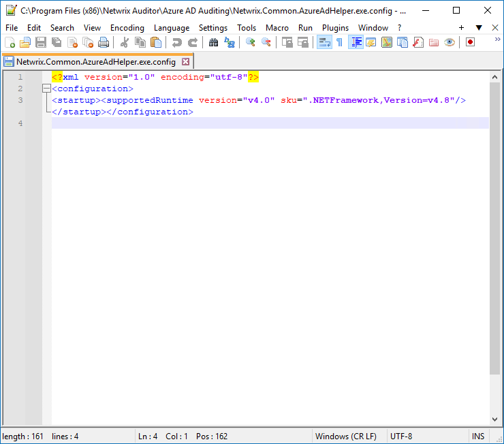The image size is (504, 444).
Task: Close current document via toolbar icon
Action: (73, 42)
